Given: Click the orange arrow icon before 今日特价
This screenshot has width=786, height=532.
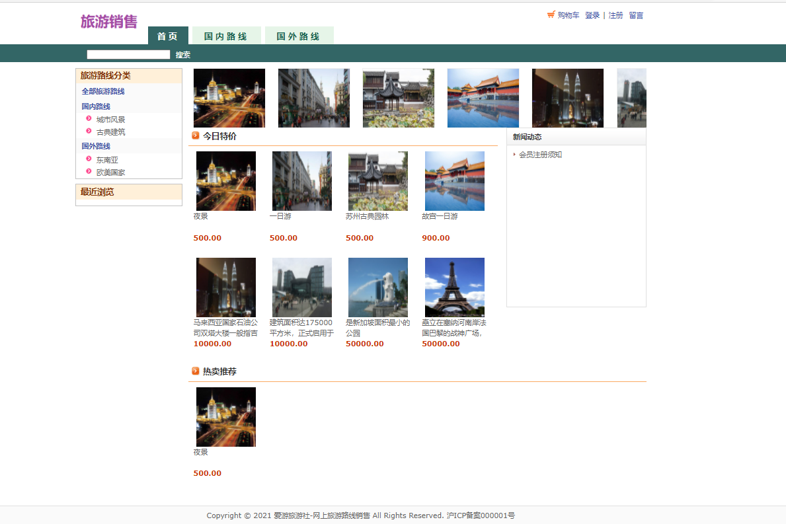Looking at the screenshot, I should click(x=195, y=135).
